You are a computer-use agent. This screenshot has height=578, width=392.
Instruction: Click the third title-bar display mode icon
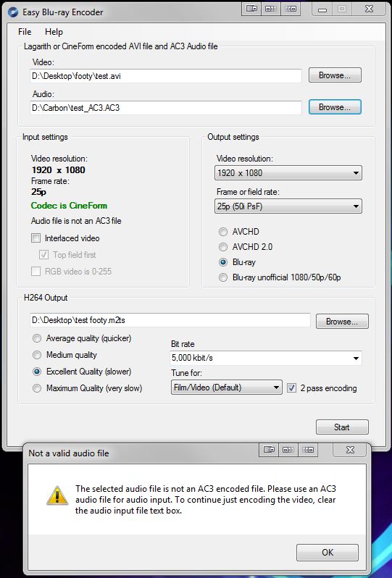(x=291, y=9)
